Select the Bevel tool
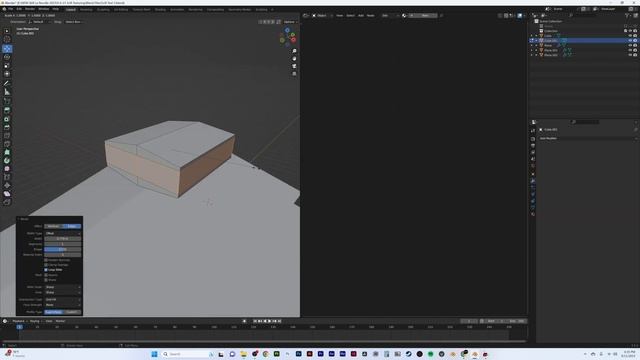Screen dimensions: 640x360 [x=7, y=127]
